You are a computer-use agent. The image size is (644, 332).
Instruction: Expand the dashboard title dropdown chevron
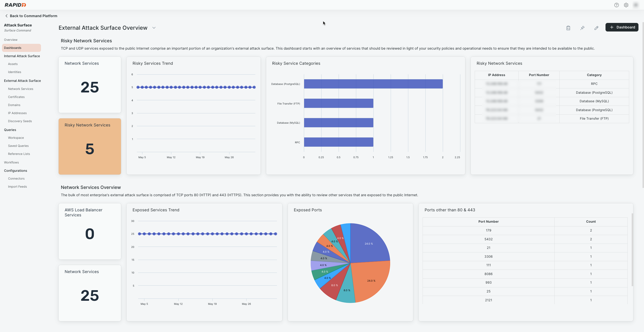pyautogui.click(x=154, y=28)
